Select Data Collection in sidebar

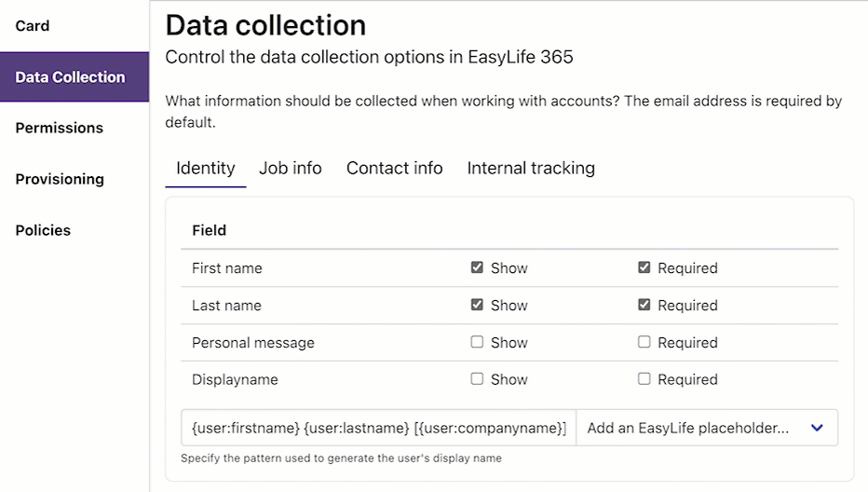[75, 77]
